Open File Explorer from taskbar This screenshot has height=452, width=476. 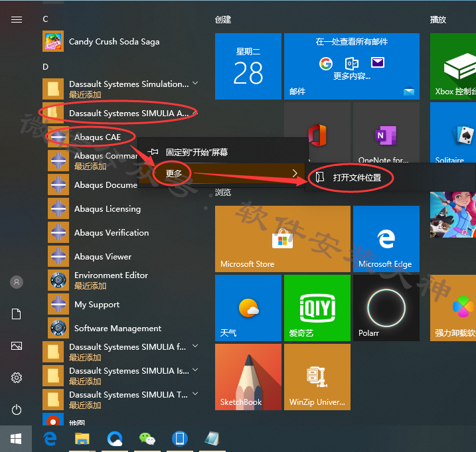[82, 439]
